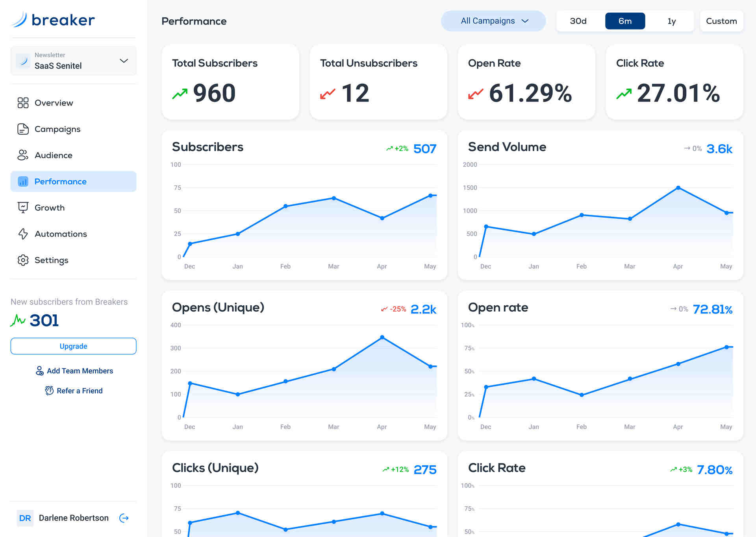Open the Campaigns section icon

click(23, 129)
